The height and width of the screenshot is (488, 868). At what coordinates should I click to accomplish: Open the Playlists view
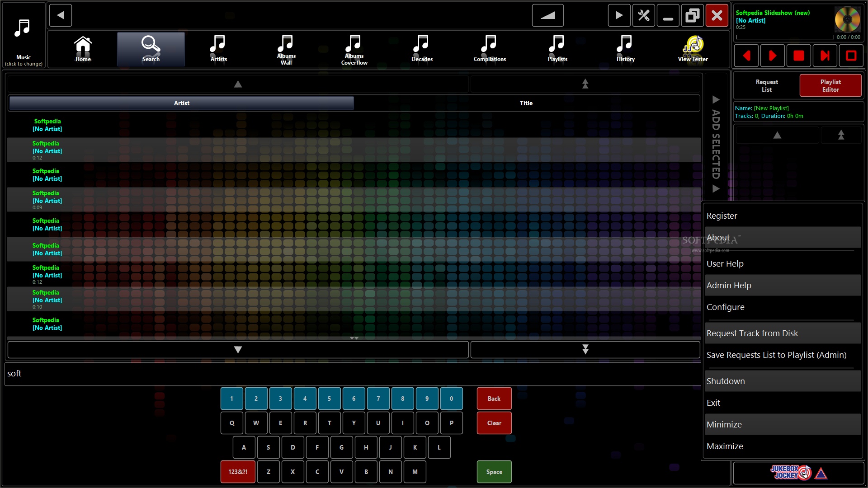click(x=557, y=49)
